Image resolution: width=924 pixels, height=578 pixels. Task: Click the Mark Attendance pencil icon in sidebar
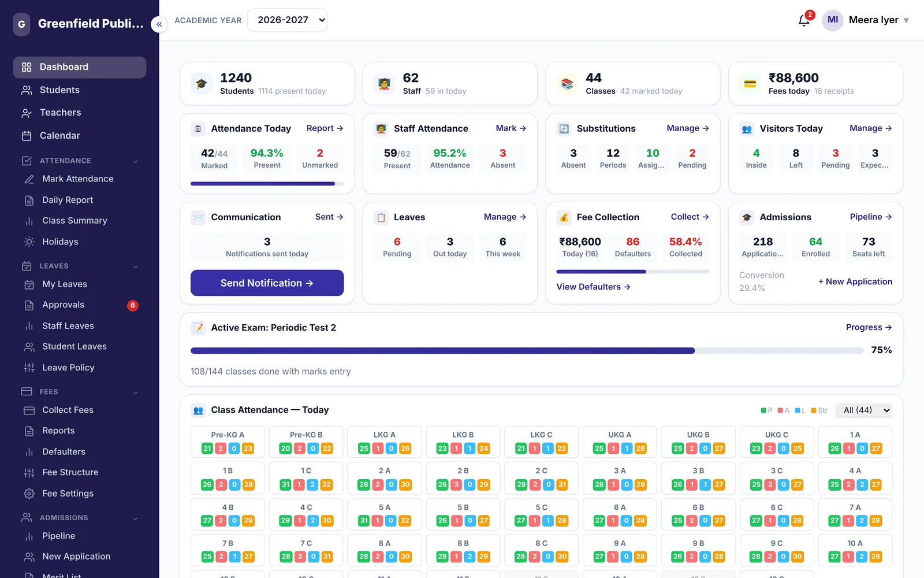click(29, 179)
